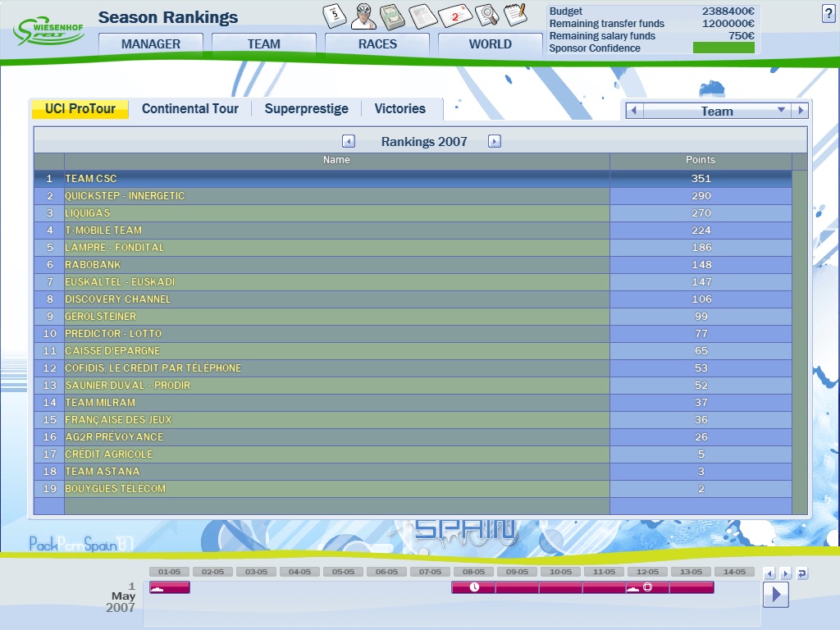Screen dimensions: 840x630
Task: Open mailbox envelope with 2 messages
Action: 454,16
